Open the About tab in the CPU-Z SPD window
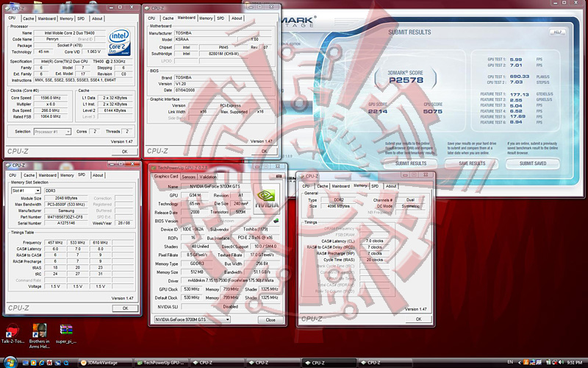The width and height of the screenshot is (588, 368). tap(98, 175)
